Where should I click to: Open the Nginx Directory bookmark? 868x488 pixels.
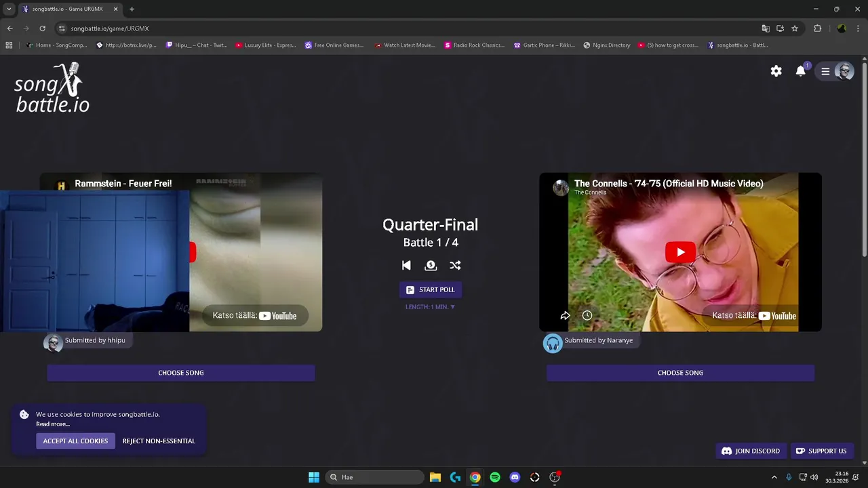[x=606, y=45]
